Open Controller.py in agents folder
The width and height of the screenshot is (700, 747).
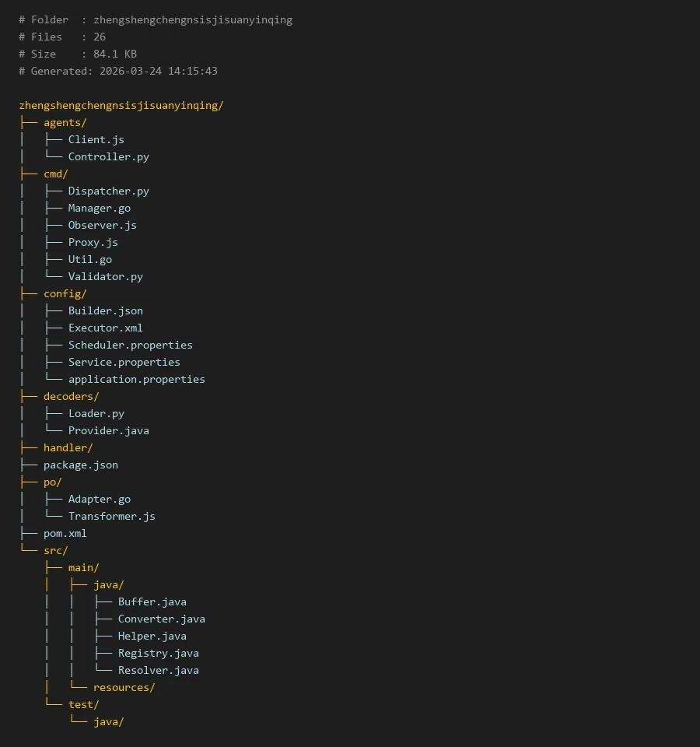[x=108, y=156]
